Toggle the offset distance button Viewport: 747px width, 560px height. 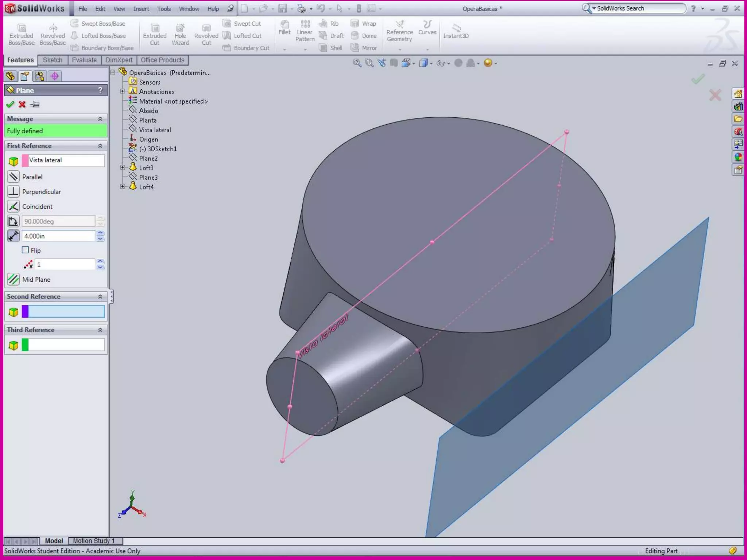[x=13, y=236]
